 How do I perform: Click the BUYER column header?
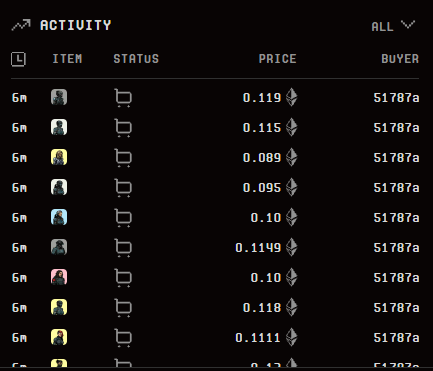400,59
